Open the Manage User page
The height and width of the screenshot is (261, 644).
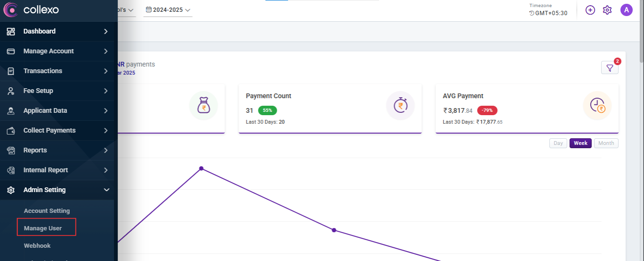pyautogui.click(x=43, y=228)
